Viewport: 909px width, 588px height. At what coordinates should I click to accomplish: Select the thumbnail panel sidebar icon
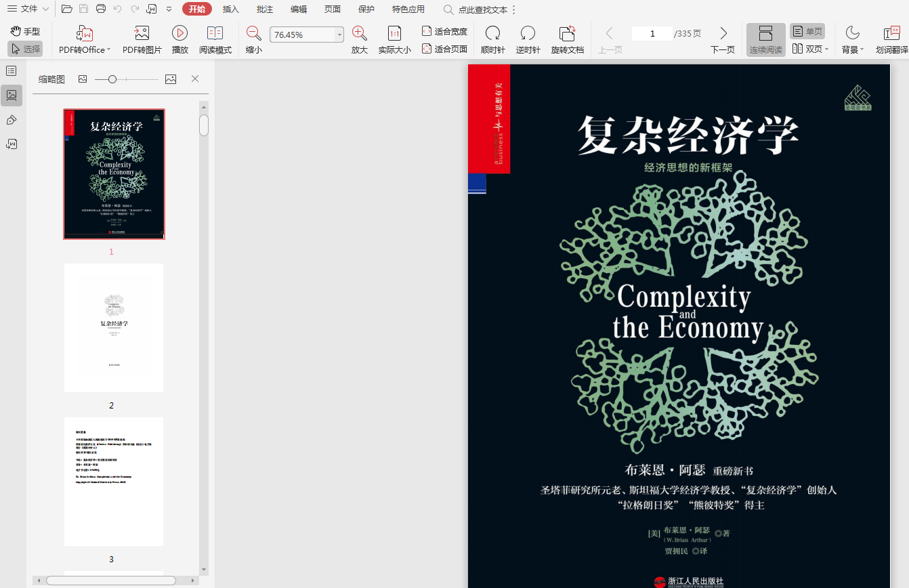(x=12, y=96)
